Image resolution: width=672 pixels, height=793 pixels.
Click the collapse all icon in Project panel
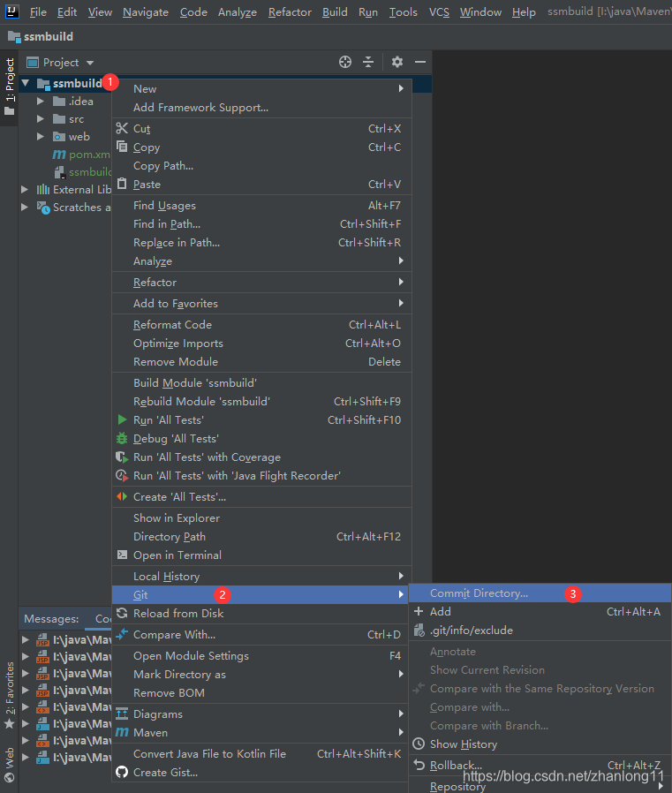(368, 62)
